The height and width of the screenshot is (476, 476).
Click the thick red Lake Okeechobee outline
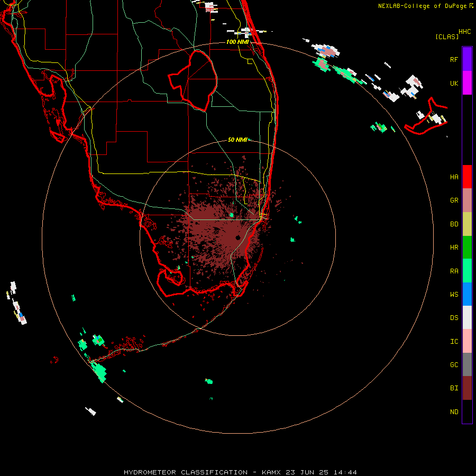coord(193,80)
